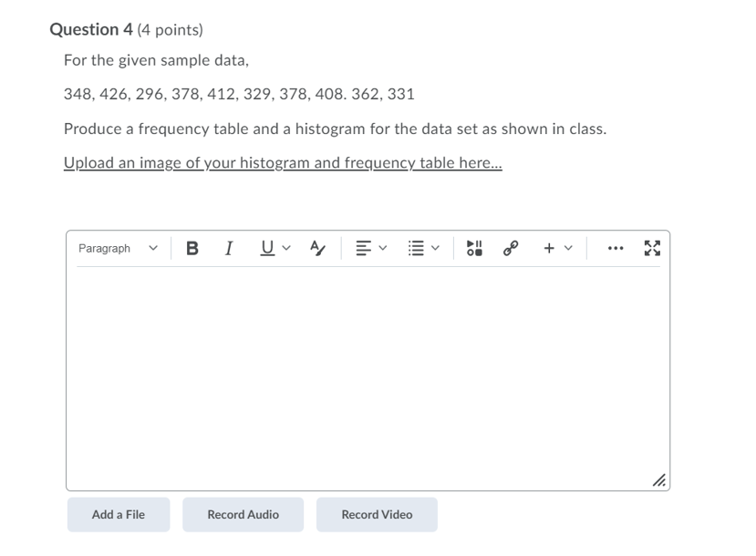This screenshot has height=556, width=756.
Task: Toggle fullscreen editing mode
Action: coord(651,247)
